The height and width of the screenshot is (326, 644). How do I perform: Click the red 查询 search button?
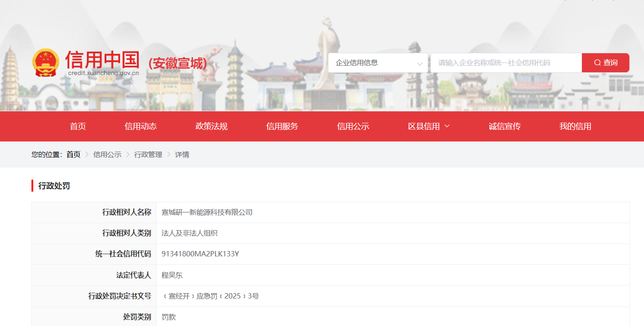pos(605,63)
